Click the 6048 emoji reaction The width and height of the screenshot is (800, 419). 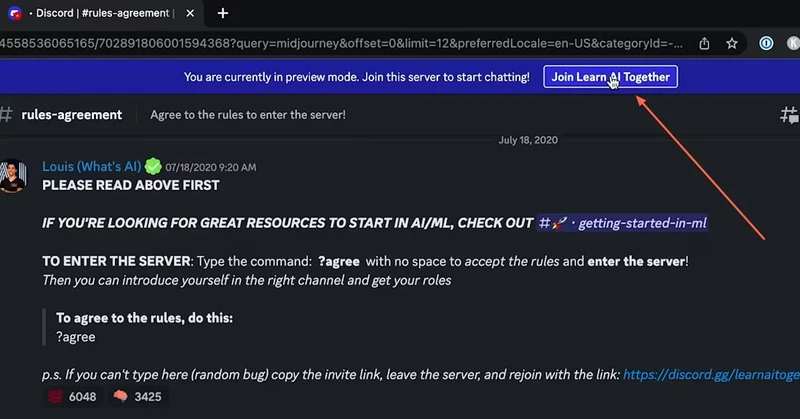pos(70,397)
